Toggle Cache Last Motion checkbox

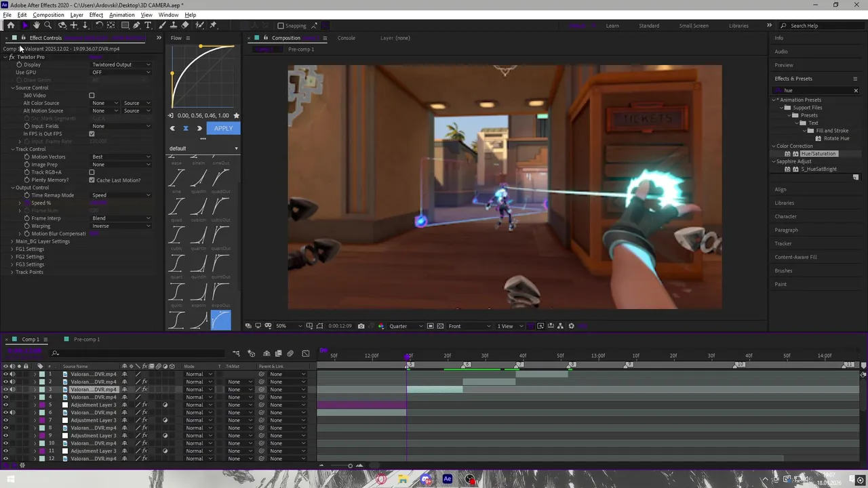[x=92, y=180]
